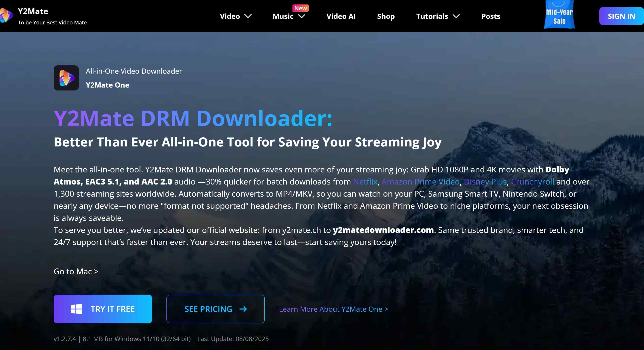Screen dimensions: 644x350
Task: Open the Netflix link in description
Action: tap(365, 182)
